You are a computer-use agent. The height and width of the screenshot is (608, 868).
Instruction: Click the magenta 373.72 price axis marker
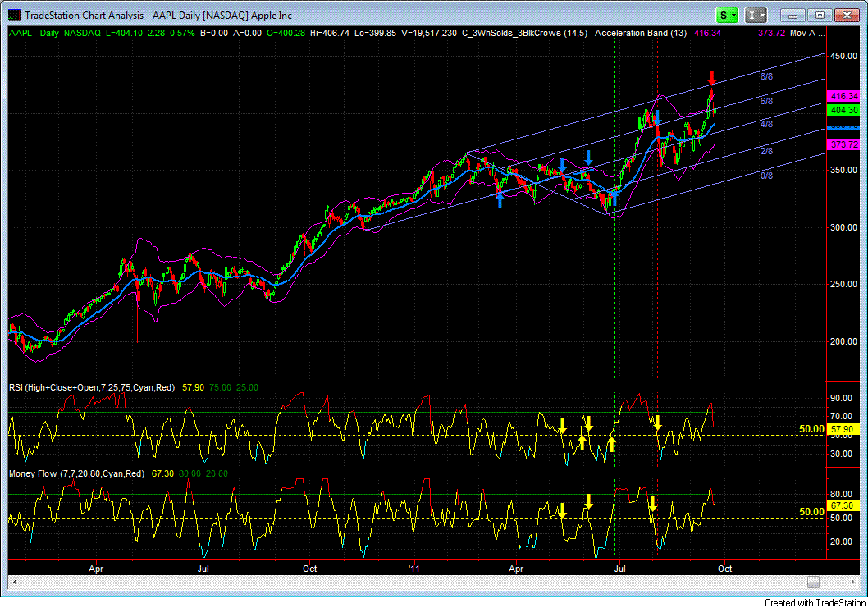pyautogui.click(x=843, y=144)
